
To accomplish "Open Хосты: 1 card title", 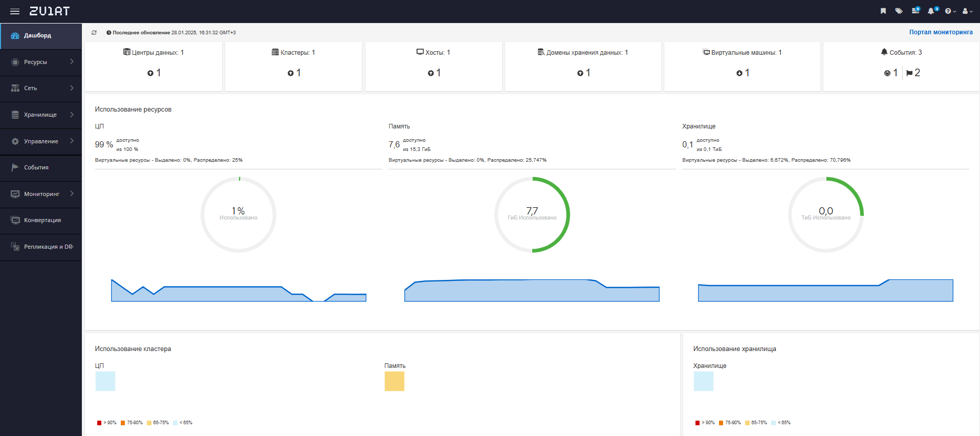I will point(433,53).
